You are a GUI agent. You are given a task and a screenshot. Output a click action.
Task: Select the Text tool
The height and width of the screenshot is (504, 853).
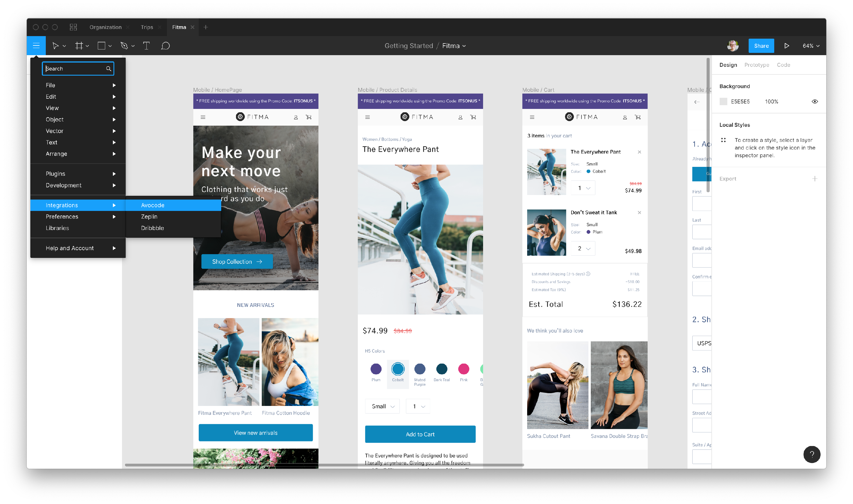146,45
